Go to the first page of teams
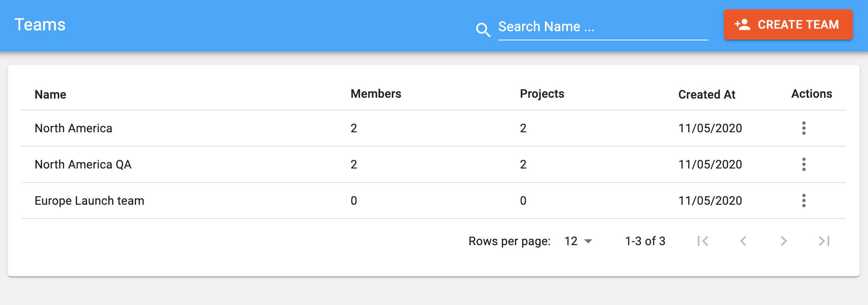Viewport: 868px width, 305px height. tap(703, 241)
